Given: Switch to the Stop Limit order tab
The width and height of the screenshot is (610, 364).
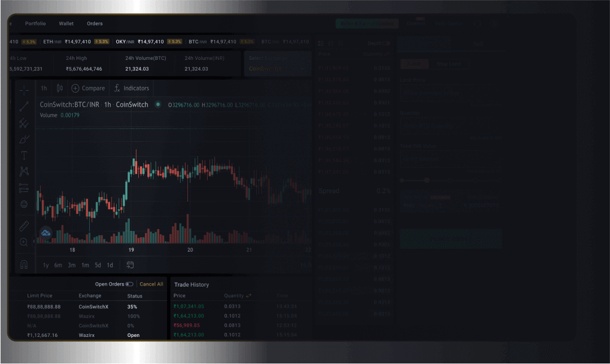Looking at the screenshot, I should pos(447,64).
